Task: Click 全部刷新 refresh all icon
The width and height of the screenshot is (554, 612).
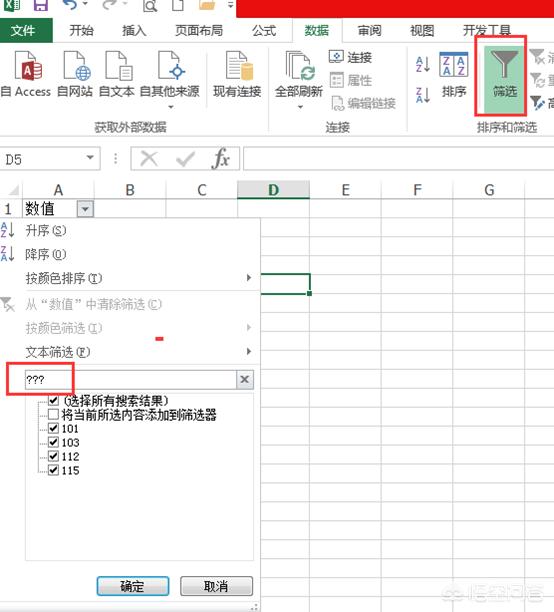Action: click(x=299, y=66)
